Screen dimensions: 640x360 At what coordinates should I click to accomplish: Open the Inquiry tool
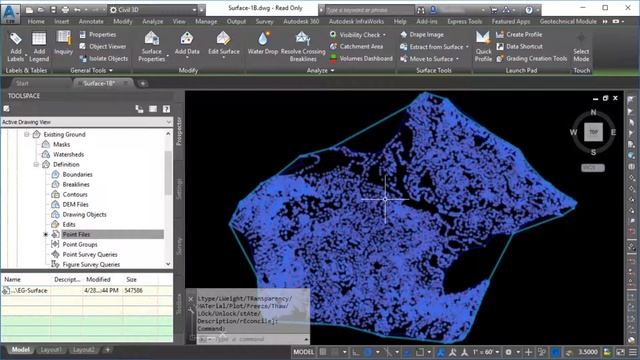63,43
